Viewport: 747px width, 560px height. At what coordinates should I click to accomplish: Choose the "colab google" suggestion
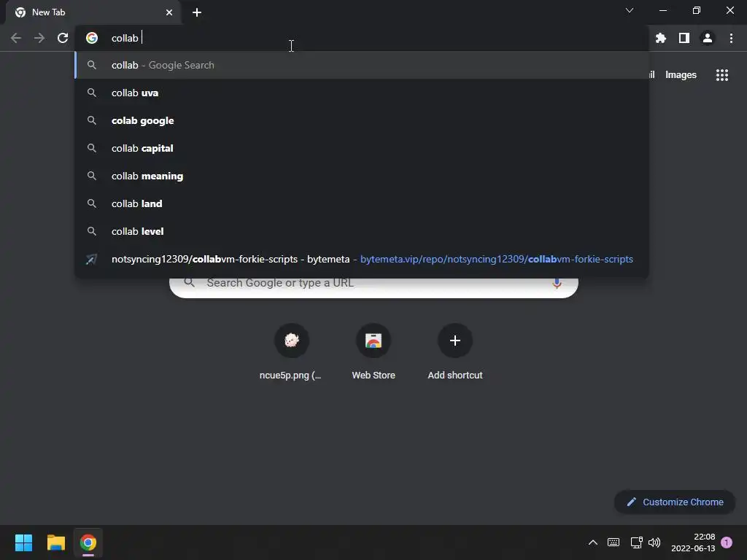click(x=362, y=120)
